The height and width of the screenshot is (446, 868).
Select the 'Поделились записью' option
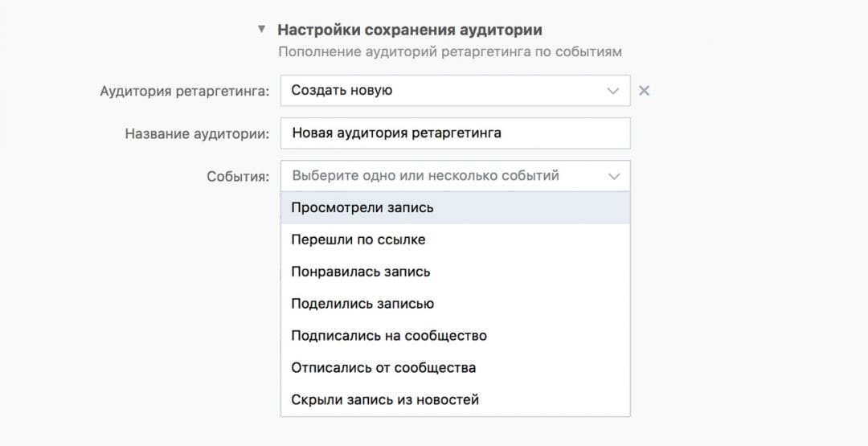point(362,304)
